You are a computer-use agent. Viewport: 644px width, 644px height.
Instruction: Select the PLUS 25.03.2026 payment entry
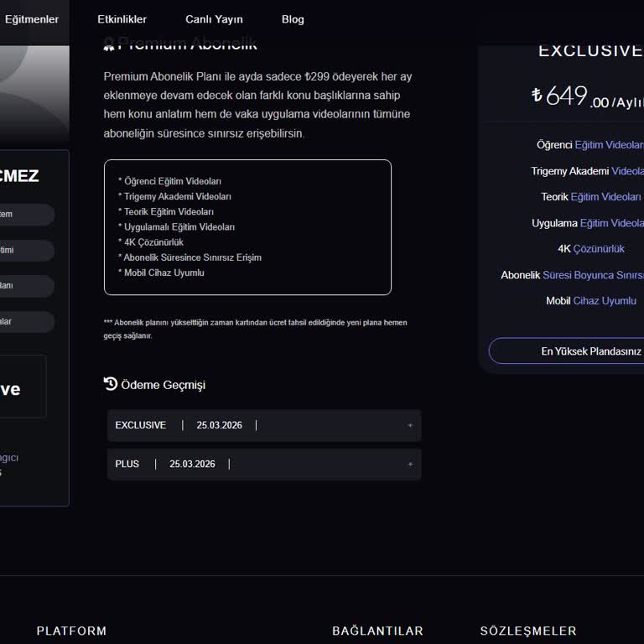pos(264,464)
